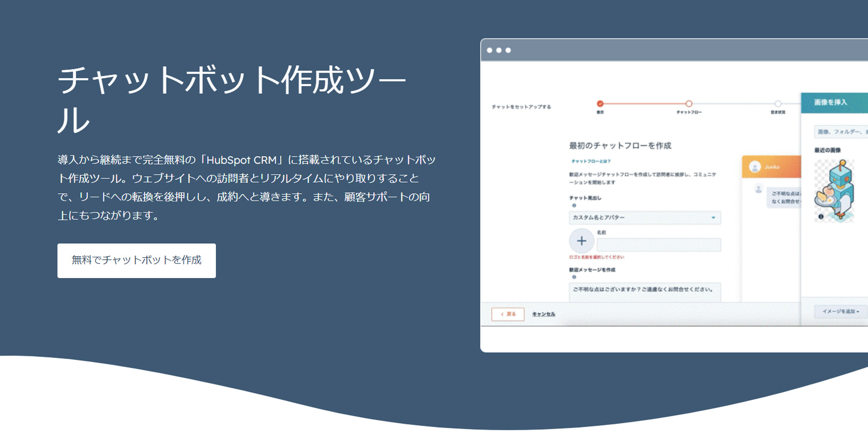Select the third progress step circle
Viewport: 868px width, 437px height.
point(777,104)
